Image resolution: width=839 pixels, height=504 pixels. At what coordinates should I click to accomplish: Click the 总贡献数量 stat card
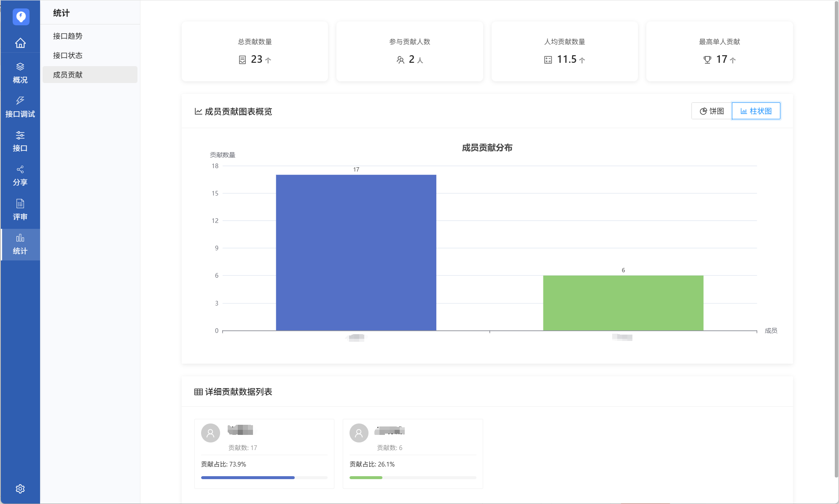click(x=255, y=51)
